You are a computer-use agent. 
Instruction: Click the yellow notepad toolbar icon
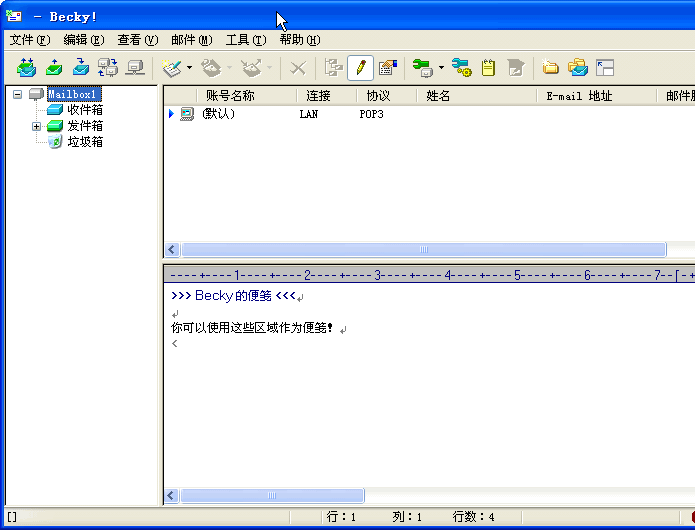click(488, 68)
